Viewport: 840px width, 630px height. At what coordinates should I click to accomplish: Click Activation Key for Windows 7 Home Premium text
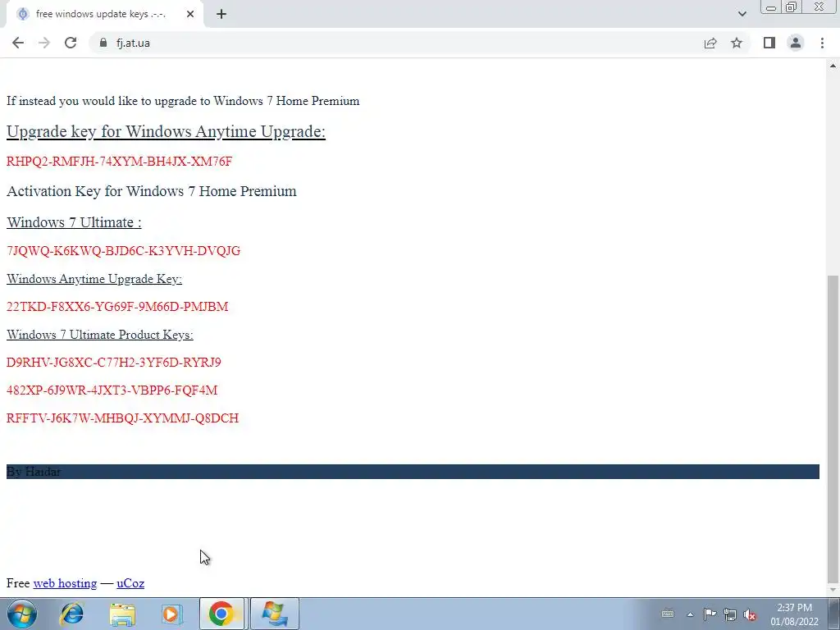(152, 191)
